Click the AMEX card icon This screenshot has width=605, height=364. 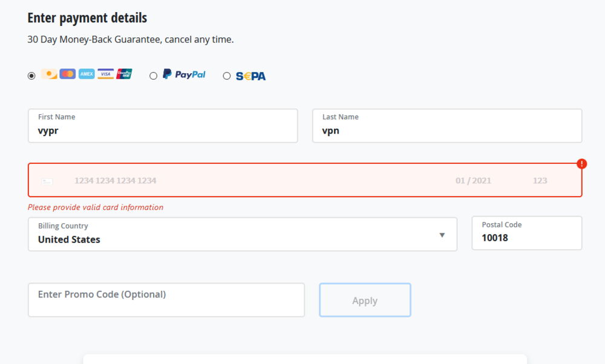pos(87,74)
